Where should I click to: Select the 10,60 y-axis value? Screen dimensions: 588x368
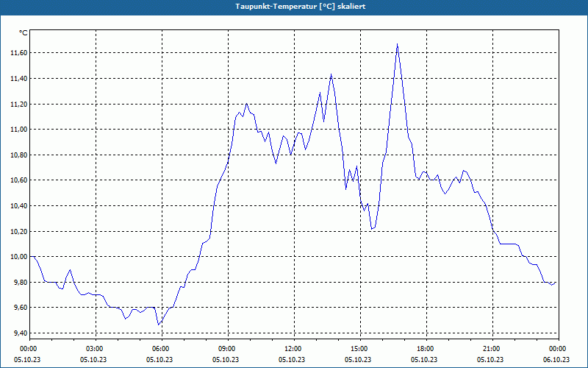tap(19, 180)
